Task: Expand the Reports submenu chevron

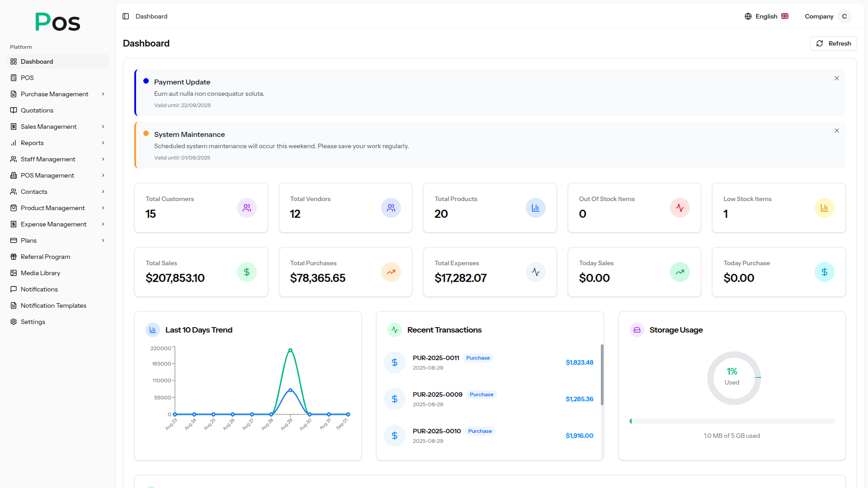Action: tap(103, 143)
